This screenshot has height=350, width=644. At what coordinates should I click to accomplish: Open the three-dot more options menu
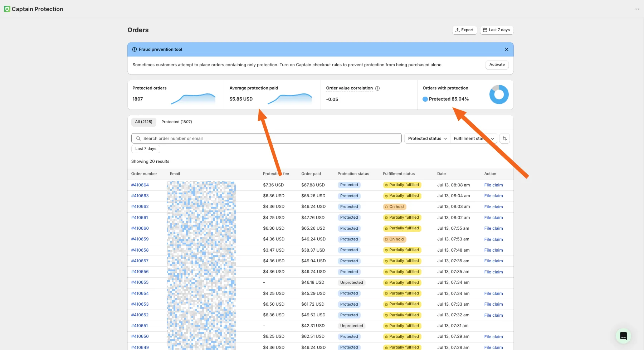[x=637, y=9]
